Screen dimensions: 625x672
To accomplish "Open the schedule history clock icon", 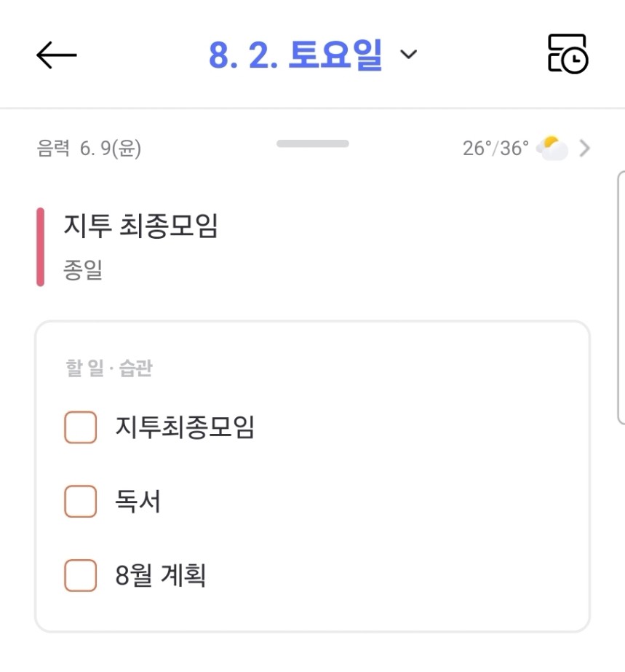I will [568, 54].
